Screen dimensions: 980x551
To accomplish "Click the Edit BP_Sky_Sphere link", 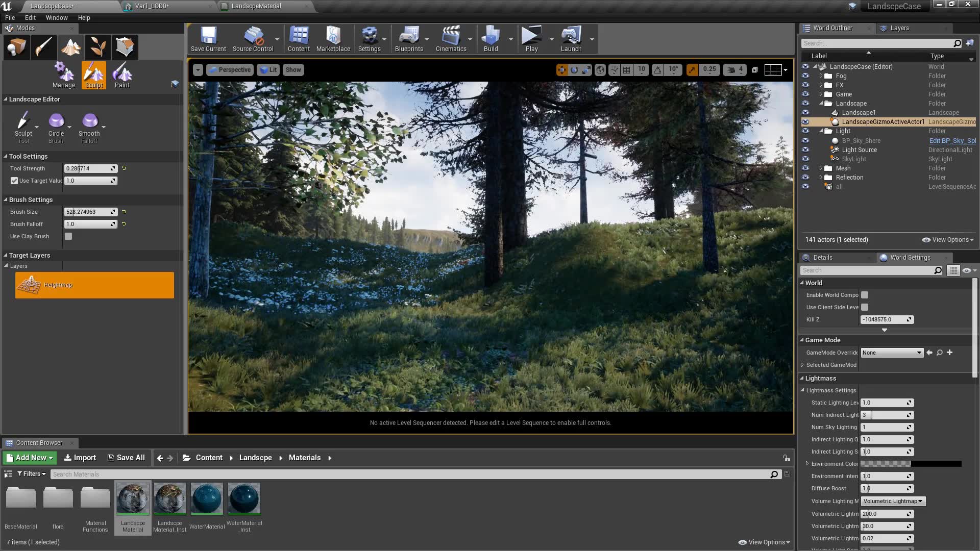I will pos(952,140).
